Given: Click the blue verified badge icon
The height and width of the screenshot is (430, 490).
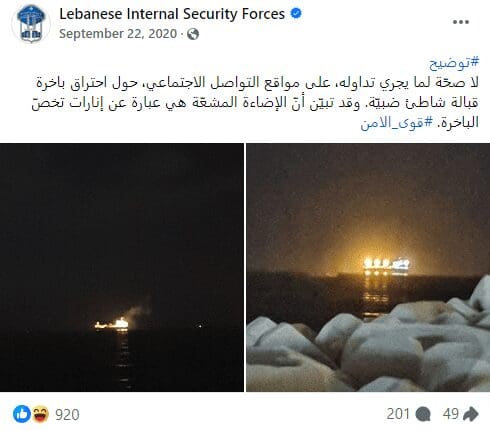Looking at the screenshot, I should pyautogui.click(x=296, y=14).
